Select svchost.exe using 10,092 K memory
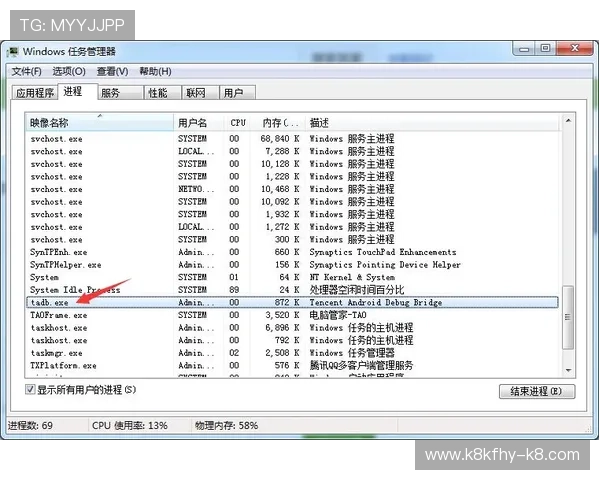The height and width of the screenshot is (480, 600). pyautogui.click(x=292, y=202)
